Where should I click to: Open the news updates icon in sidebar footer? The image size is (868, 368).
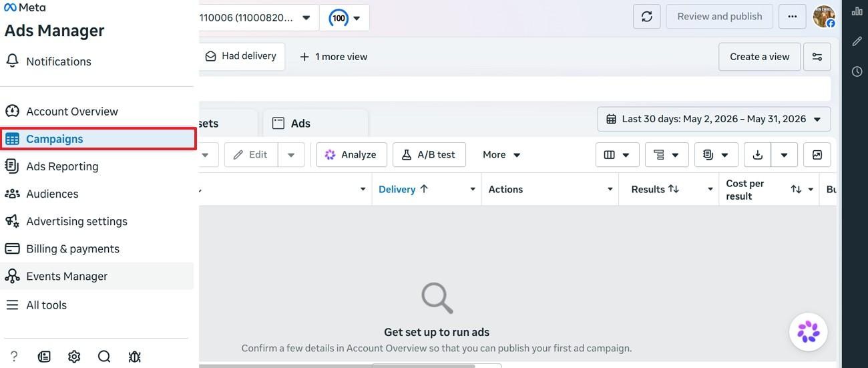pyautogui.click(x=44, y=357)
